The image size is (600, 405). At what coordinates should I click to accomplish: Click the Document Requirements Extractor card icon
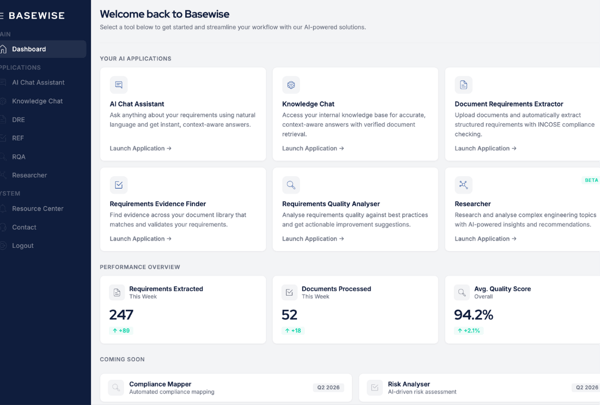coord(463,85)
